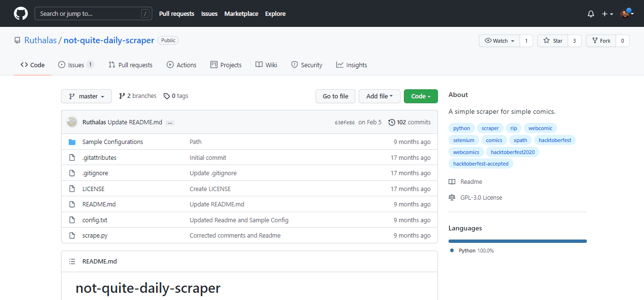Screen dimensions: 644x300
Task: Toggle Watch on this repository
Action: coord(499,41)
